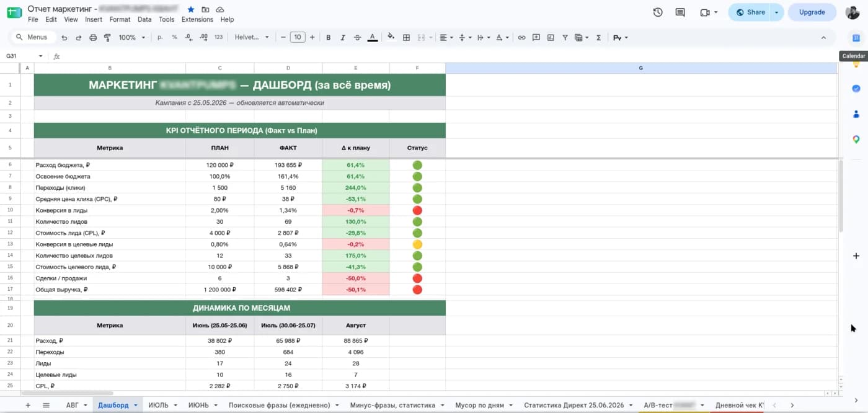
Task: Toggle bold formatting
Action: coord(329,38)
